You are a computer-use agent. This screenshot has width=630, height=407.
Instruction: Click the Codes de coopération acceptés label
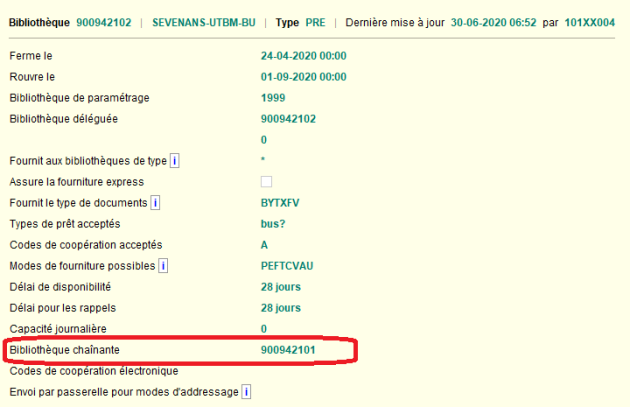pyautogui.click(x=86, y=245)
